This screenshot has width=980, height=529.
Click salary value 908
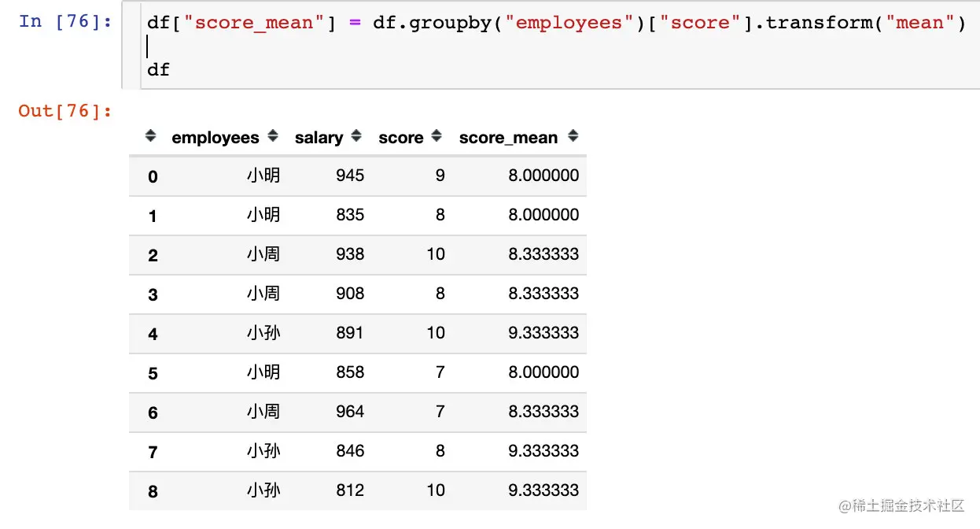click(x=350, y=294)
